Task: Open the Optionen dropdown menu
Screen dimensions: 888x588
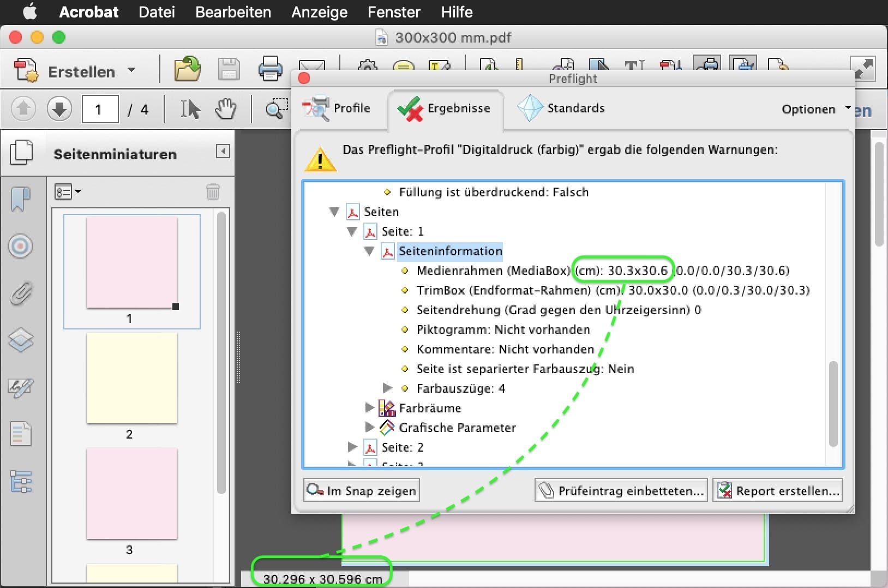Action: click(x=816, y=109)
